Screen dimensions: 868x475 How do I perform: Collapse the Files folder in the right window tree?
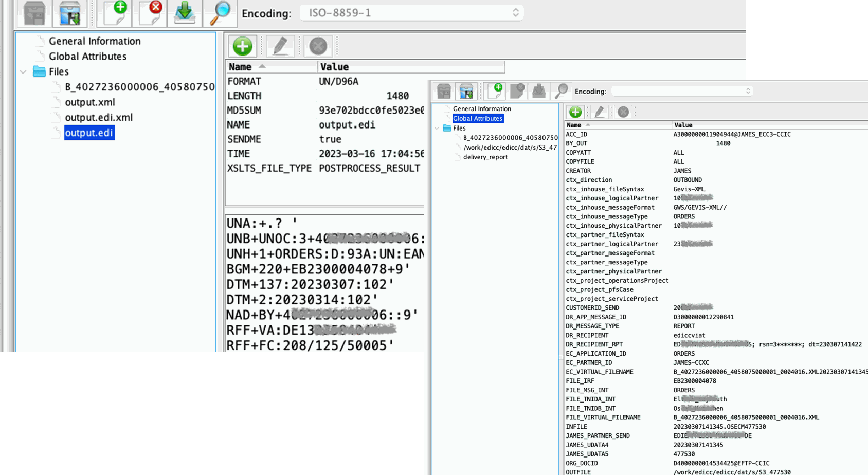click(x=437, y=128)
